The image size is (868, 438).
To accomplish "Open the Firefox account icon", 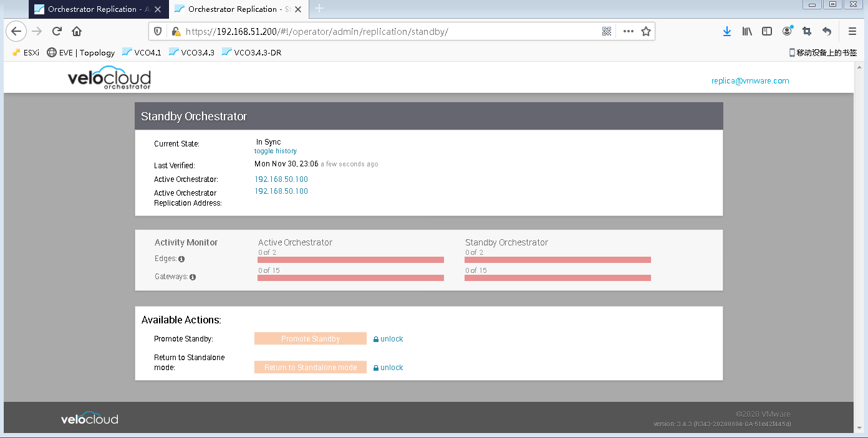I will click(788, 31).
